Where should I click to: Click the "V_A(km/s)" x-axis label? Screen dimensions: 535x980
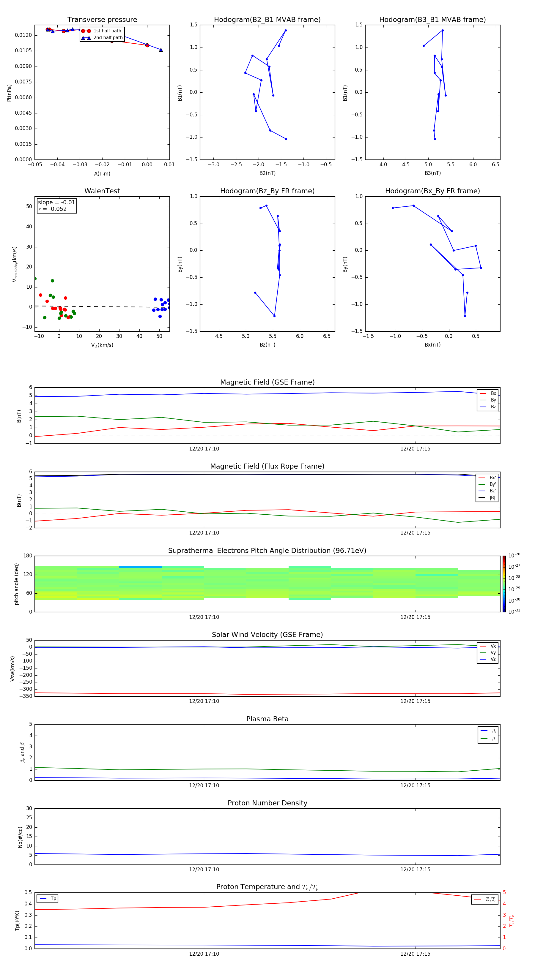pyautogui.click(x=102, y=345)
